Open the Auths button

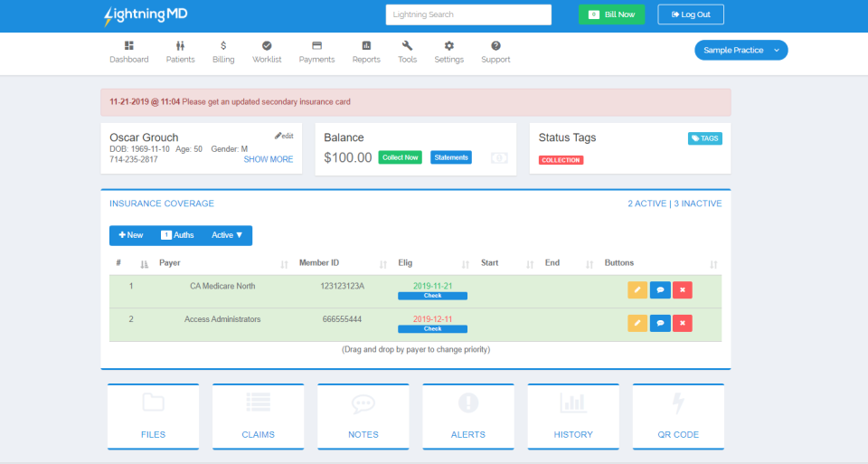(177, 235)
